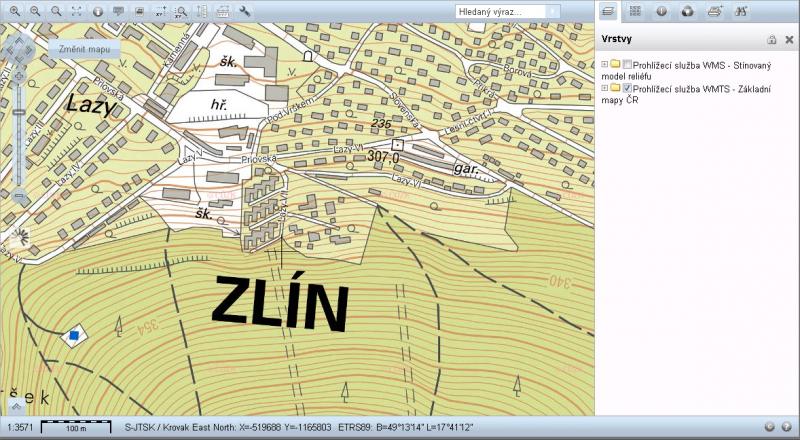800x440 pixels.
Task: Open the wrench settings tool
Action: click(245, 11)
